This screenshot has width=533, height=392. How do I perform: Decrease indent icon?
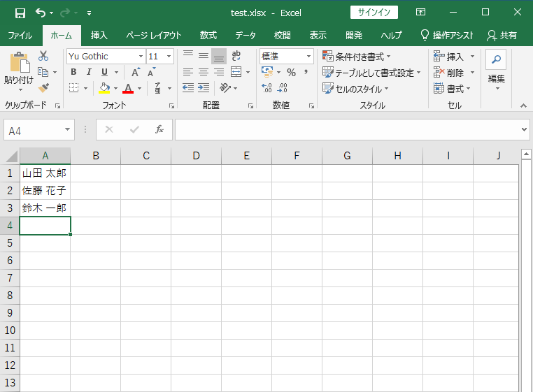pyautogui.click(x=188, y=88)
